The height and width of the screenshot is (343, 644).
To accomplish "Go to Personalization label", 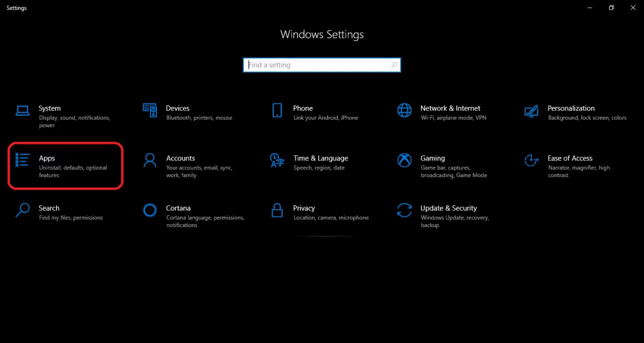I will (571, 108).
